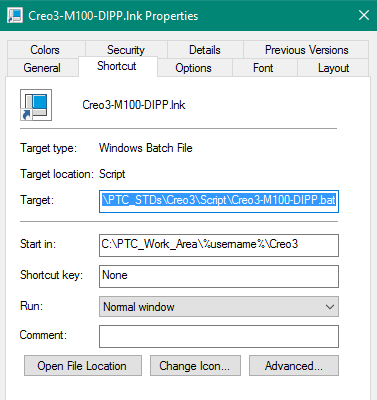The height and width of the screenshot is (400, 377).
Task: Open the Options tab
Action: click(x=194, y=68)
